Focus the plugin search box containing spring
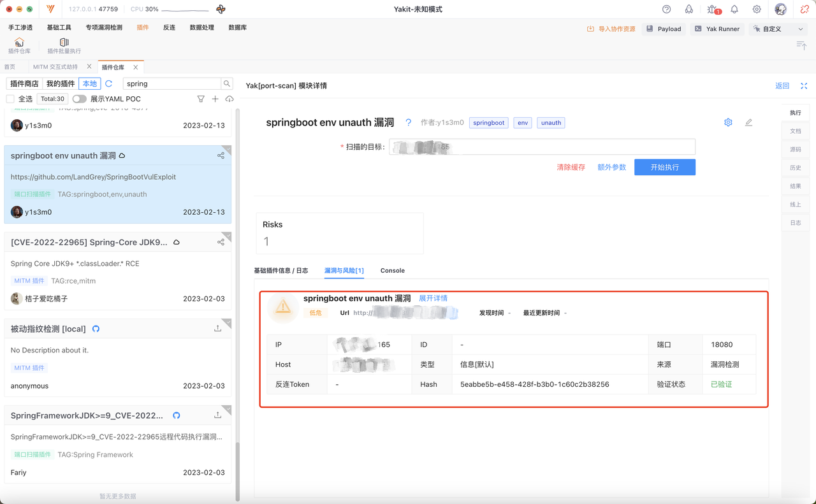The image size is (816, 504). (x=172, y=83)
